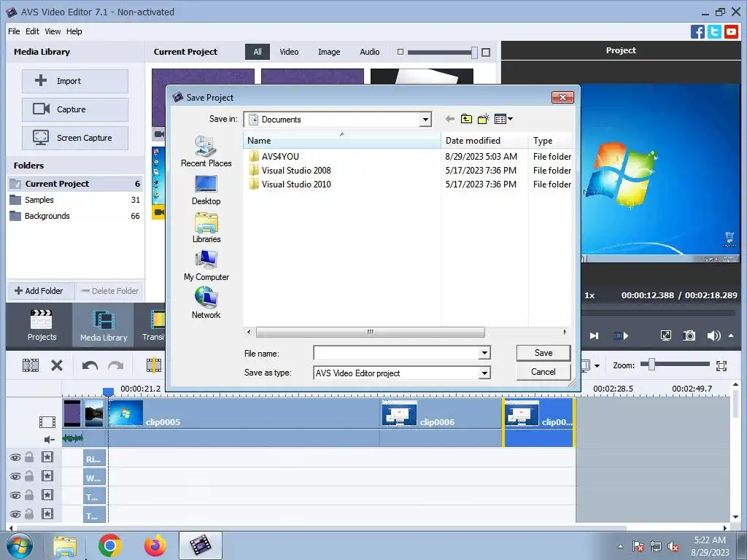The width and height of the screenshot is (747, 560).
Task: Open the Edit menu
Action: click(32, 31)
